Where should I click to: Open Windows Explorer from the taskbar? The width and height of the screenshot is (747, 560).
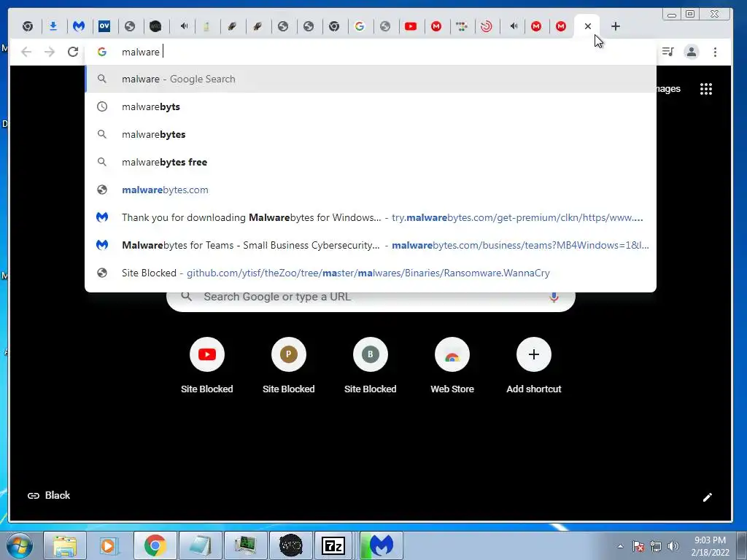pyautogui.click(x=65, y=545)
